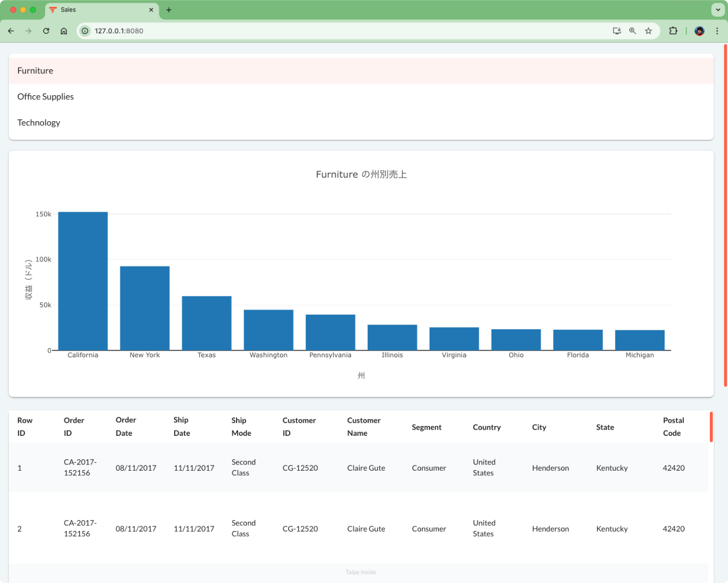
Task: Click the Michigan bar in the chart
Action: point(640,340)
